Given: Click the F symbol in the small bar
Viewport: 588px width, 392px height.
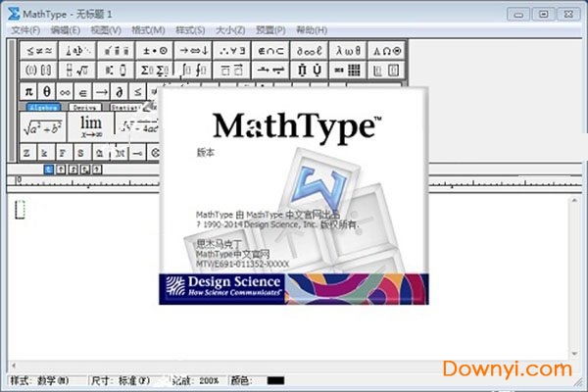Looking at the screenshot, I should [63, 153].
